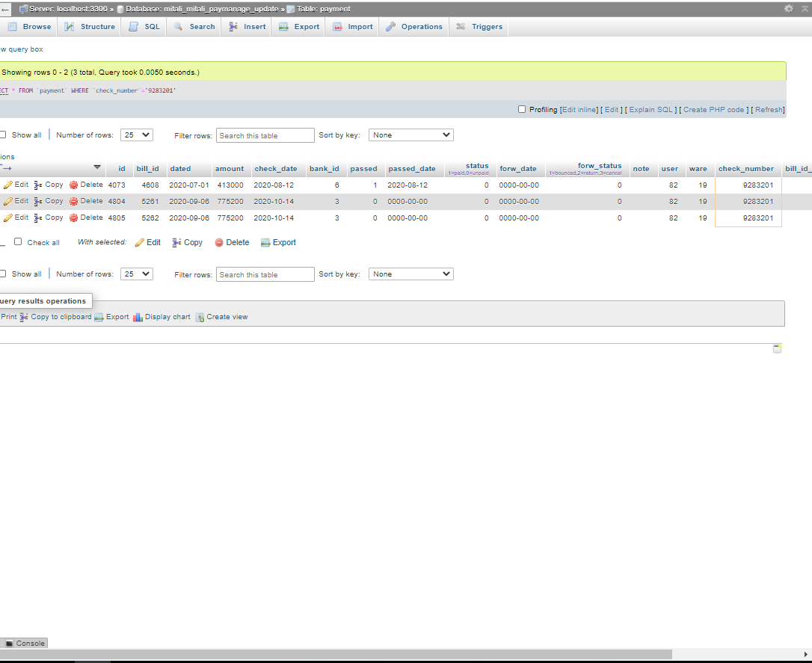Click the top Filter rows search field
812x663 pixels.
tap(265, 135)
